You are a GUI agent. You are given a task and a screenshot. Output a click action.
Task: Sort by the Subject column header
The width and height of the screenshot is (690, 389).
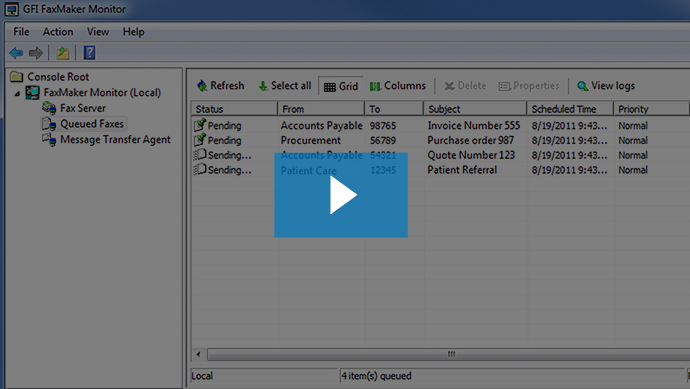point(475,109)
